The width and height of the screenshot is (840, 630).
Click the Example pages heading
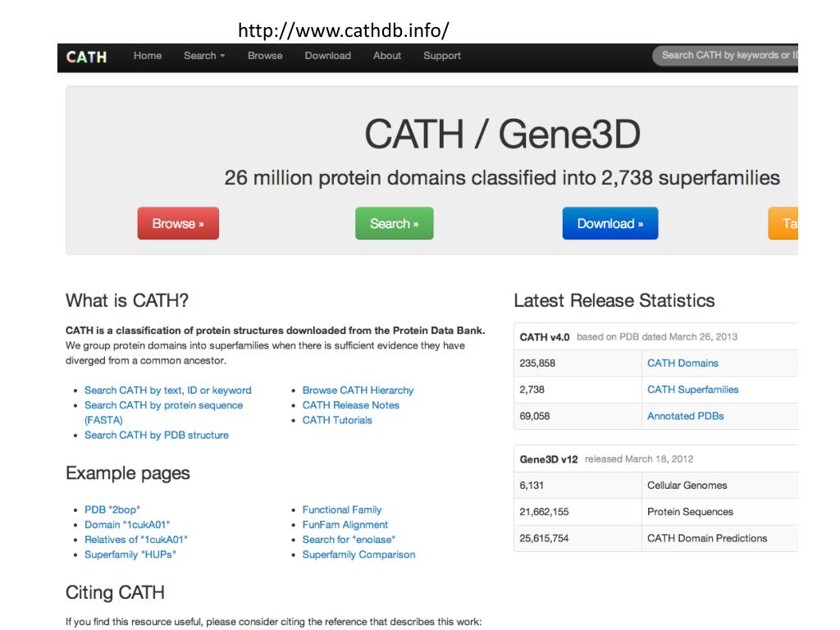click(x=127, y=473)
